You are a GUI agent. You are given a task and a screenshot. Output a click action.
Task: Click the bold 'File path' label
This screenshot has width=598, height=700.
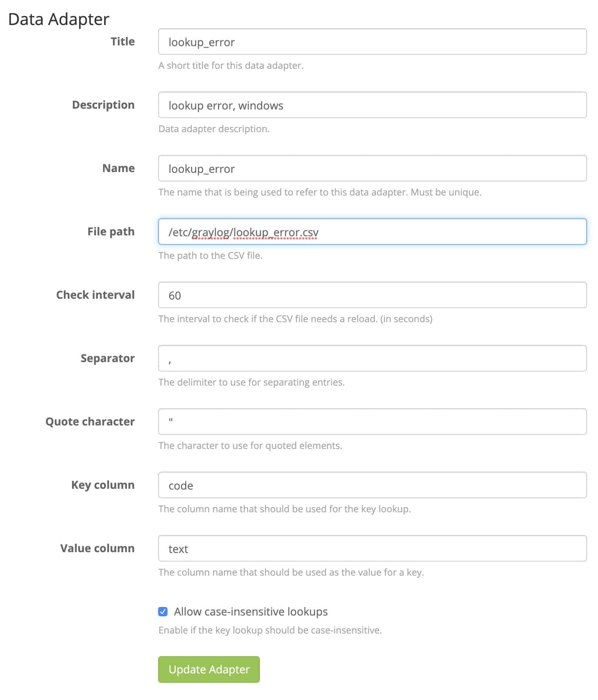click(x=111, y=232)
